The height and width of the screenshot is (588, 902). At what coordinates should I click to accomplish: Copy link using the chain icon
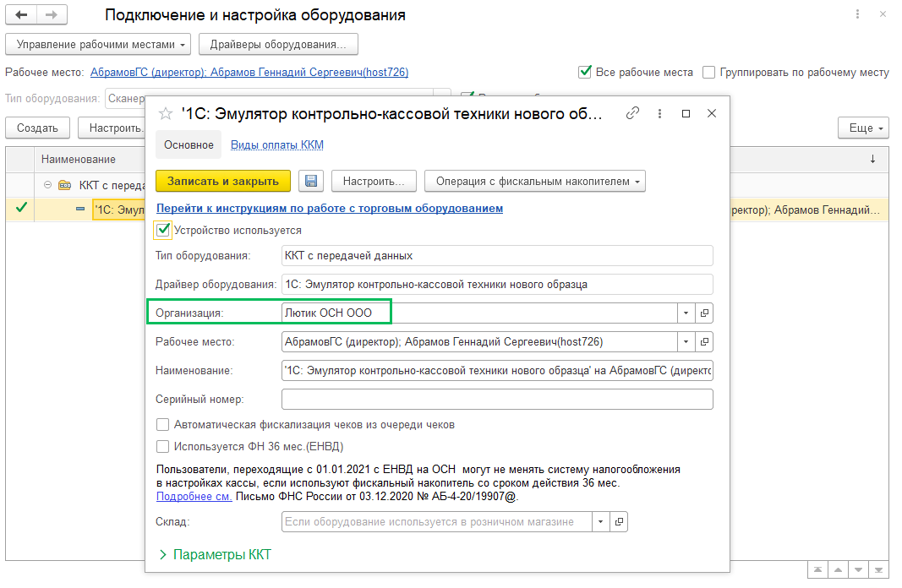point(632,113)
